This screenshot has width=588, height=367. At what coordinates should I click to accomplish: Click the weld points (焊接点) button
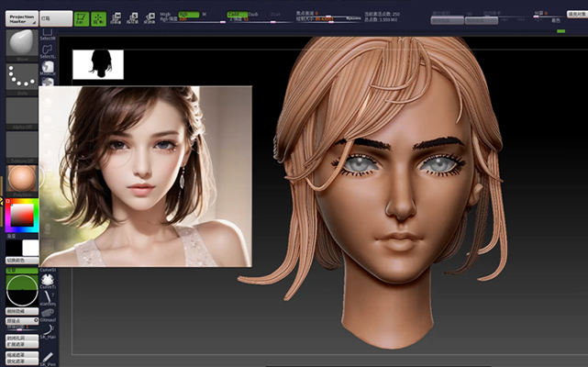tap(22, 320)
